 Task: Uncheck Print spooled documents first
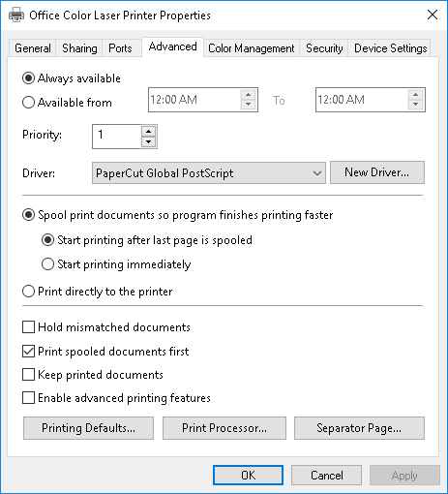(x=28, y=351)
